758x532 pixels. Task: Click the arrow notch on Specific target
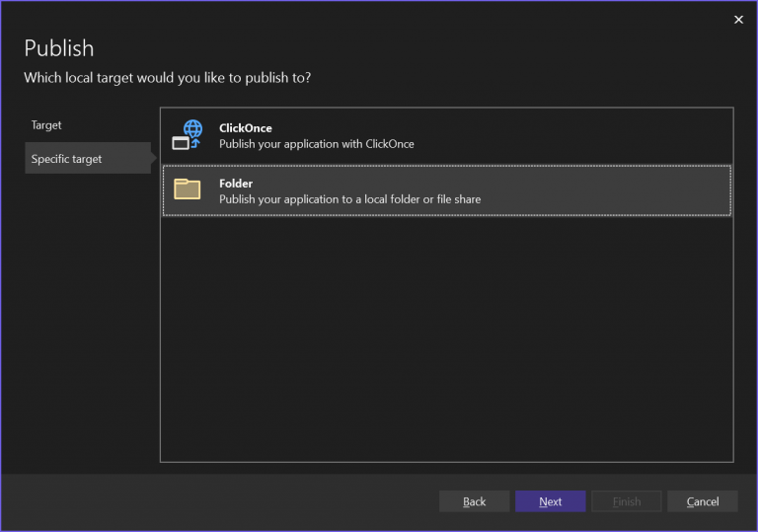coord(154,158)
